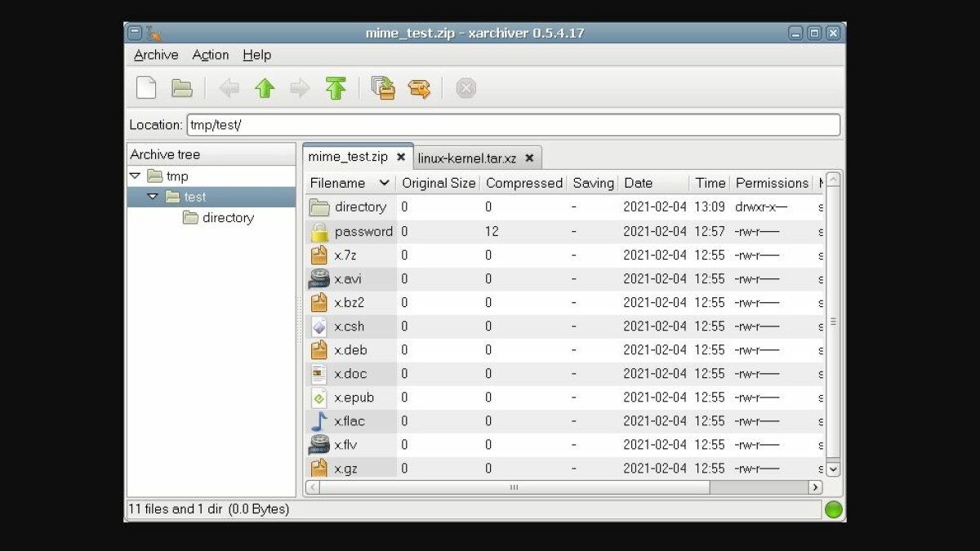
Task: Add files using the copy-into-box icon
Action: click(384, 87)
